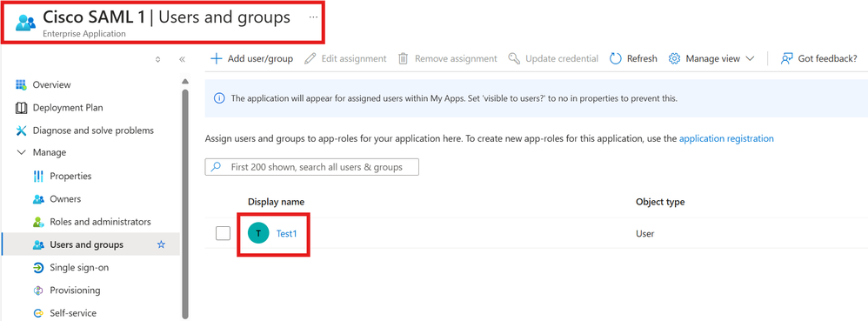Image resolution: width=868 pixels, height=321 pixels.
Task: Click the Enterprise Application subtitle
Action: click(84, 34)
